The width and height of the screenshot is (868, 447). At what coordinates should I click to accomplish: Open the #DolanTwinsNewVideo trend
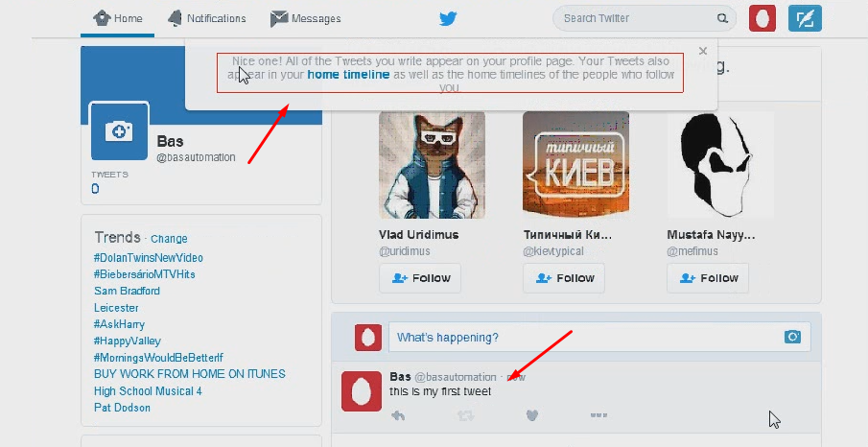point(149,258)
